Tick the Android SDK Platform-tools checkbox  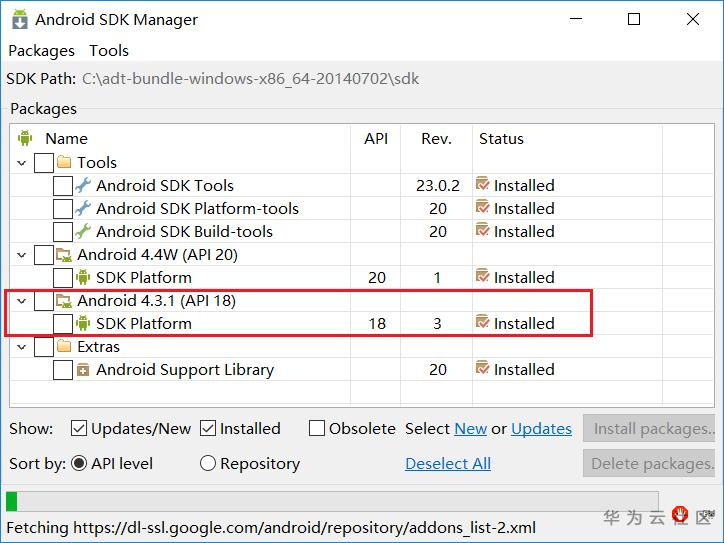62,208
